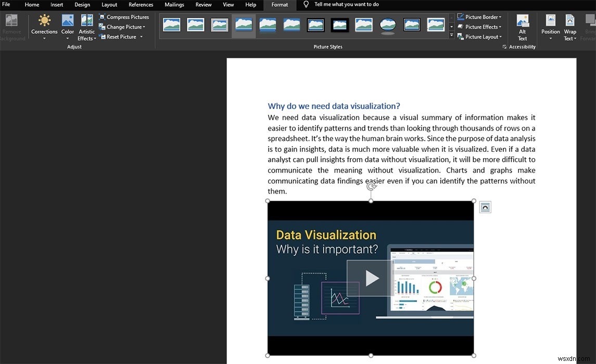Click the rotation handle above the picture
This screenshot has height=364, width=596.
[371, 186]
